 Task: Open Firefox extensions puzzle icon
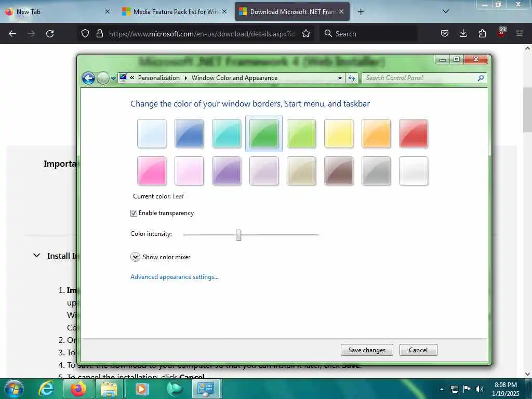pos(482,33)
